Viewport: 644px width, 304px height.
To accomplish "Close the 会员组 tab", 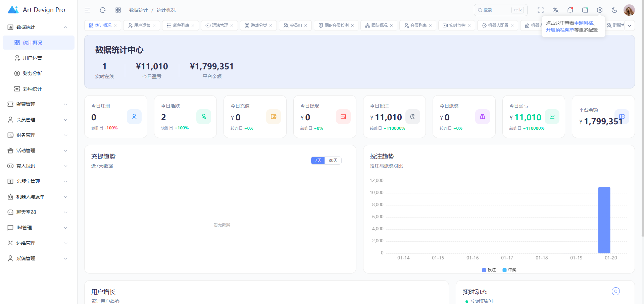I will pos(306,25).
